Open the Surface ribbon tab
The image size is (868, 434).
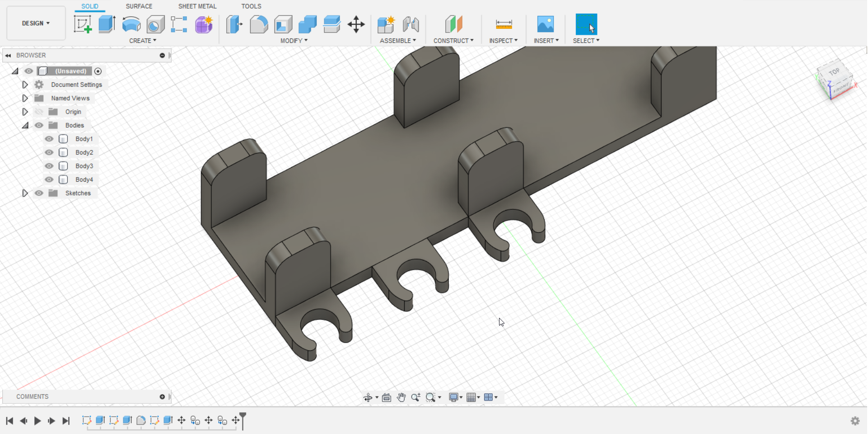click(139, 6)
